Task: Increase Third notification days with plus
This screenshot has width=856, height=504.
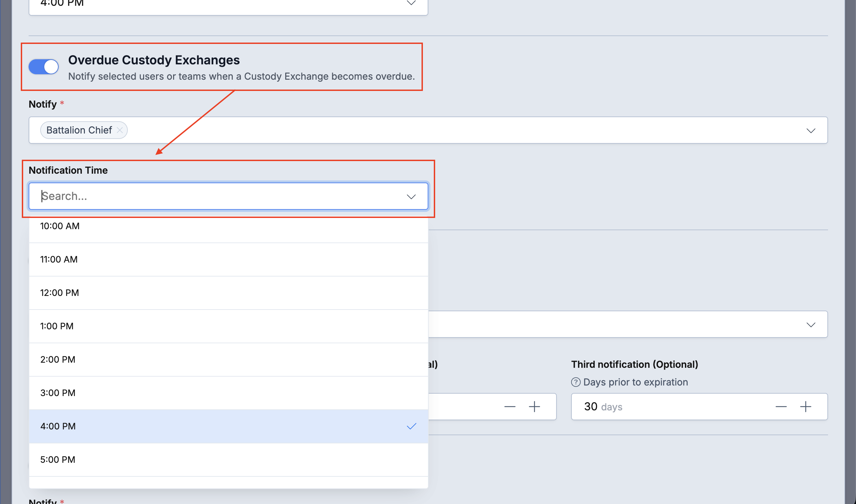Action: 806,407
